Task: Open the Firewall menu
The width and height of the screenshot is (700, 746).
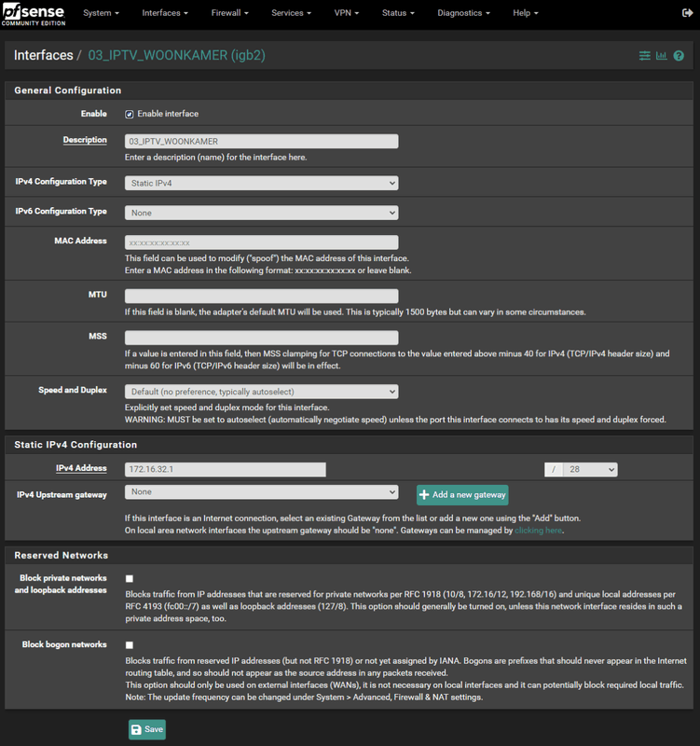Action: [229, 13]
